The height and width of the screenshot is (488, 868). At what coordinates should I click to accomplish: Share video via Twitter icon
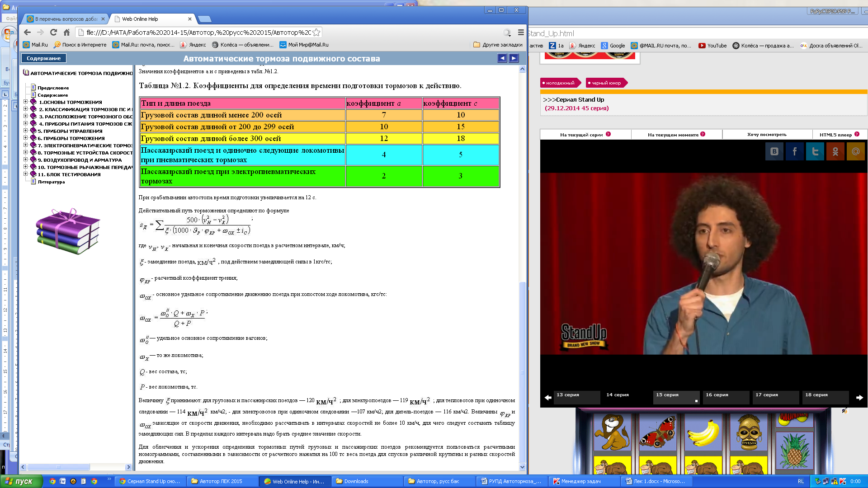point(815,151)
